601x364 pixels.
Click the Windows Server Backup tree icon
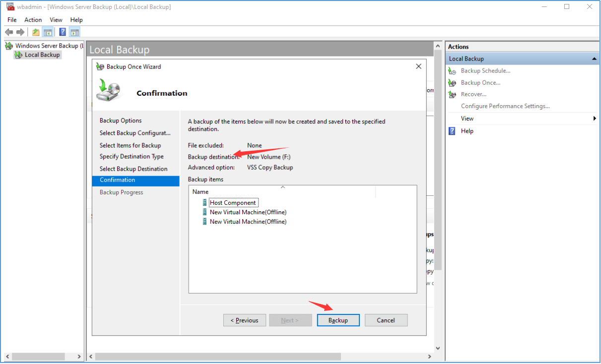point(9,46)
